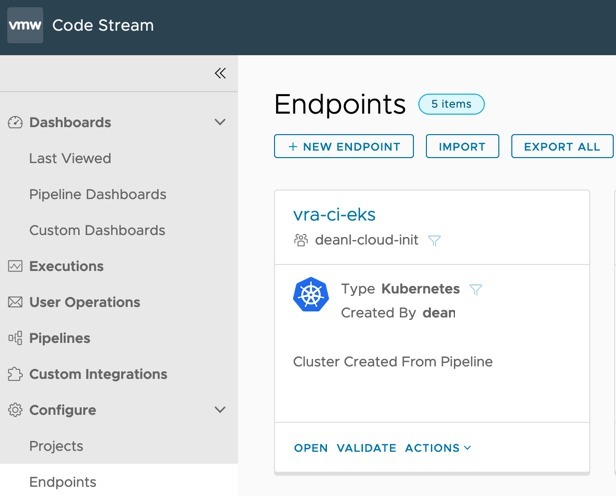Screen dimensions: 616x496
Task: Click the Pipelines diagram icon
Action: [15, 338]
